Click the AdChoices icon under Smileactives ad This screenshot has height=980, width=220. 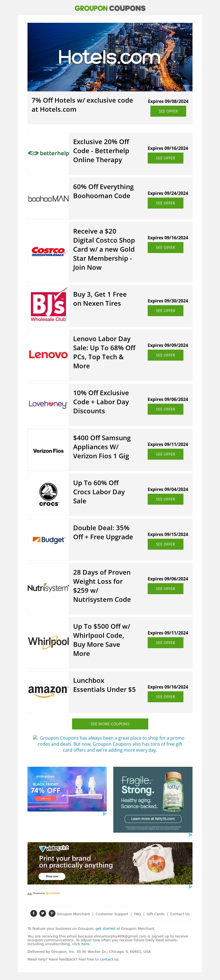tap(105, 814)
